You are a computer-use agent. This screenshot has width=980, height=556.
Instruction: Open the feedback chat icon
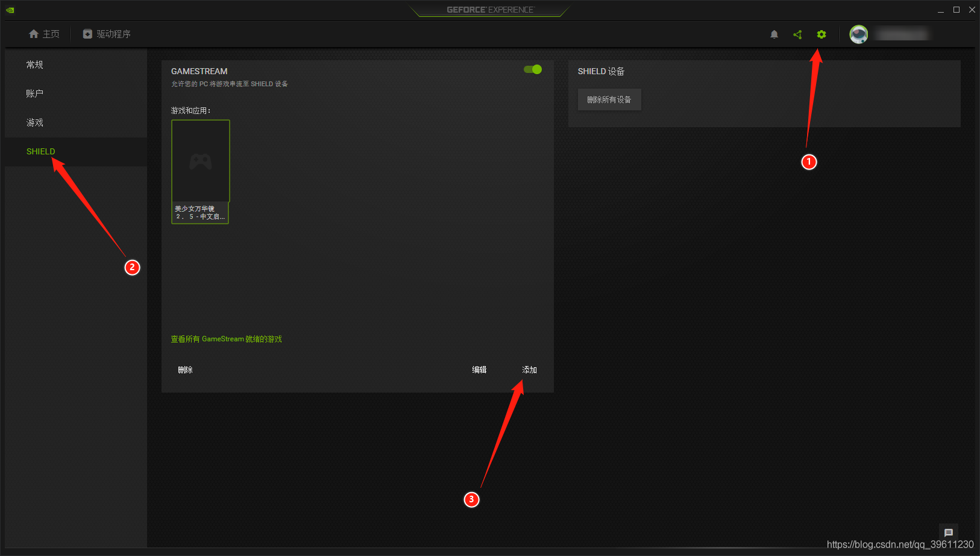coord(949,532)
